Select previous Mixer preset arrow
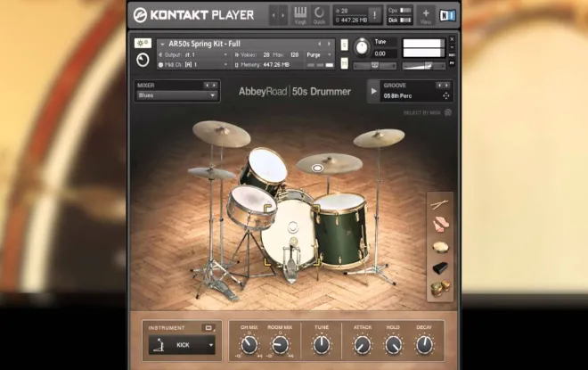The image size is (588, 370). 207,86
